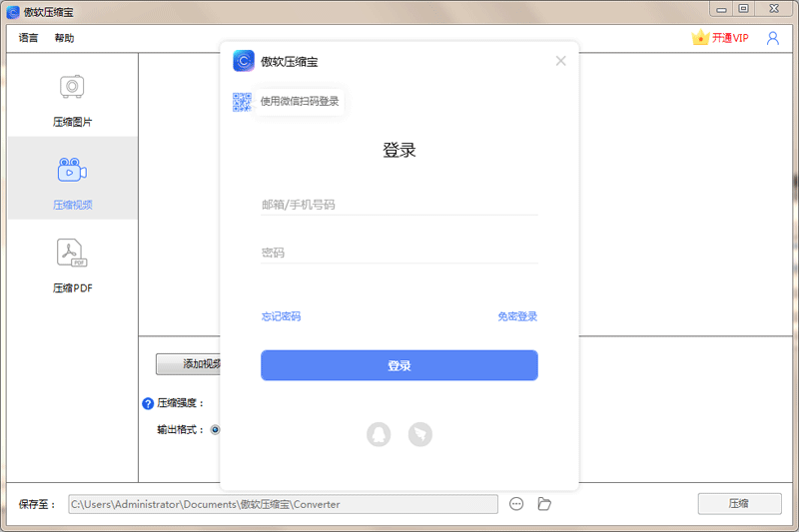Viewport: 799px width, 532px height.
Task: Click the 密码 password field
Action: pos(399,253)
